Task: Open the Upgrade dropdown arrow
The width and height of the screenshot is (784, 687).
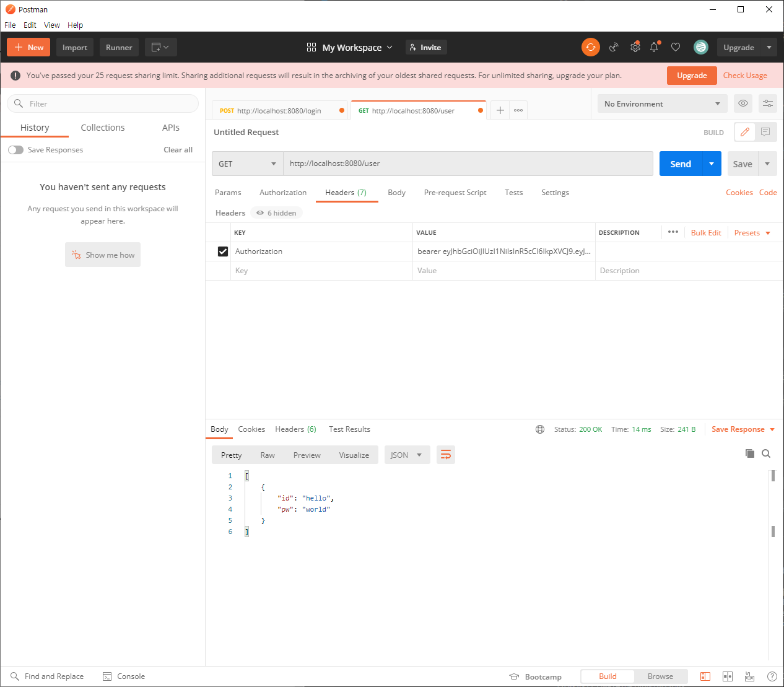Action: (769, 47)
